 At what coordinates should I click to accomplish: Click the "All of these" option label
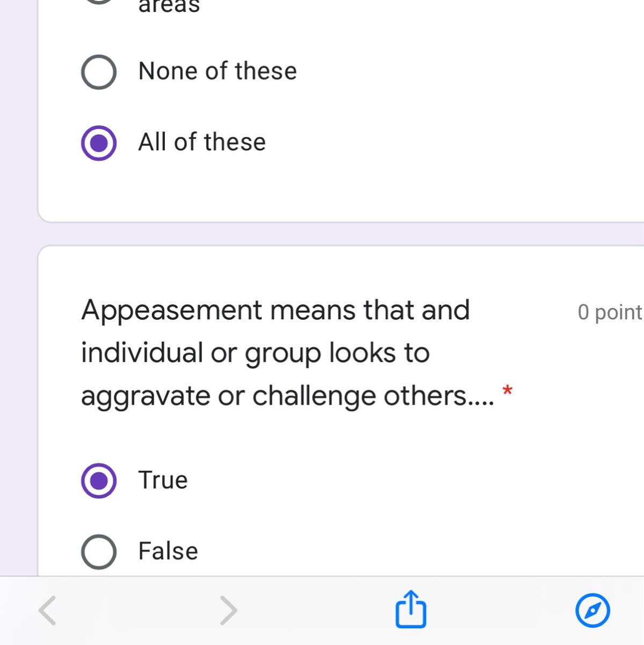tap(201, 142)
